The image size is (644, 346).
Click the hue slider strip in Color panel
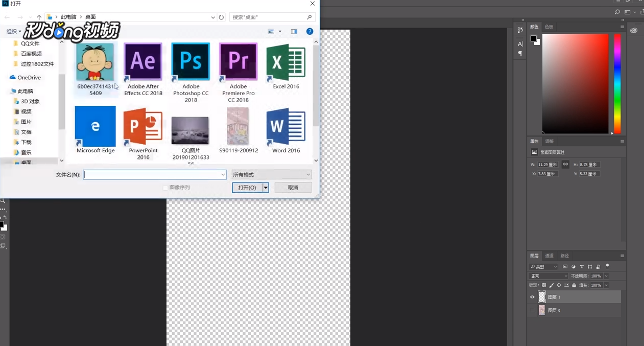click(617, 84)
